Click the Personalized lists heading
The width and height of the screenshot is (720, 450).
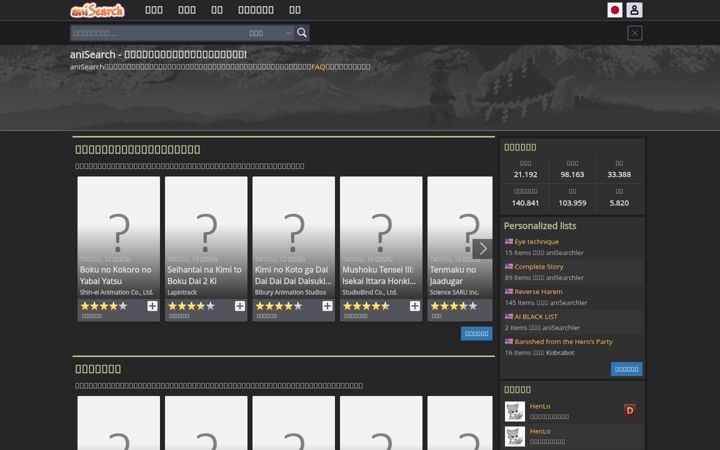[540, 226]
